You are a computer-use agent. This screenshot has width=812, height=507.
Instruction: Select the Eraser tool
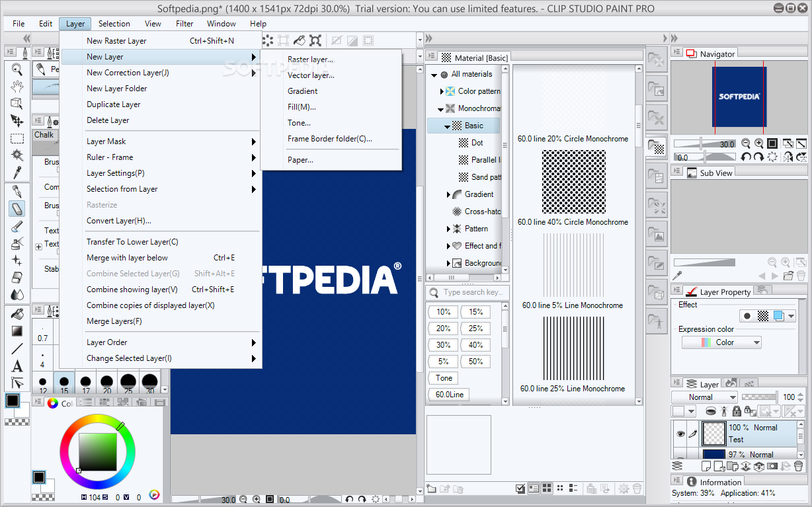coord(17,278)
